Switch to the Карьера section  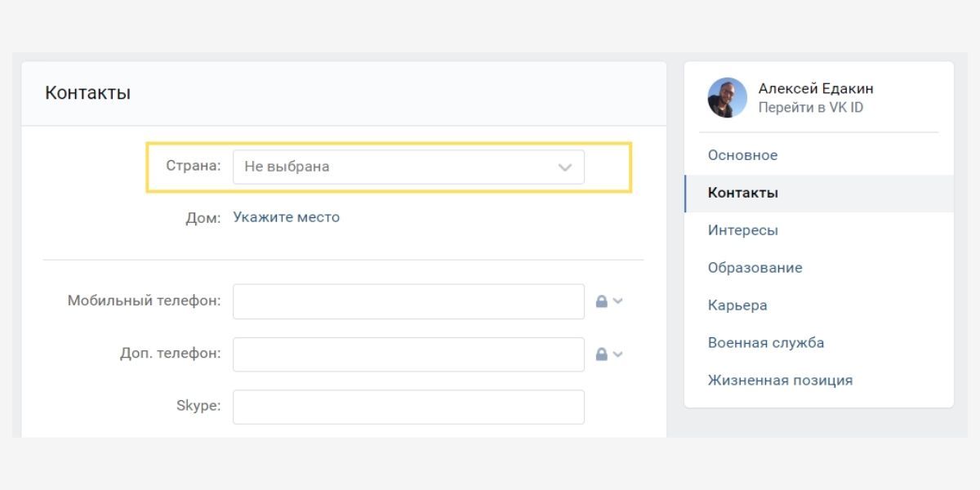[x=737, y=305]
